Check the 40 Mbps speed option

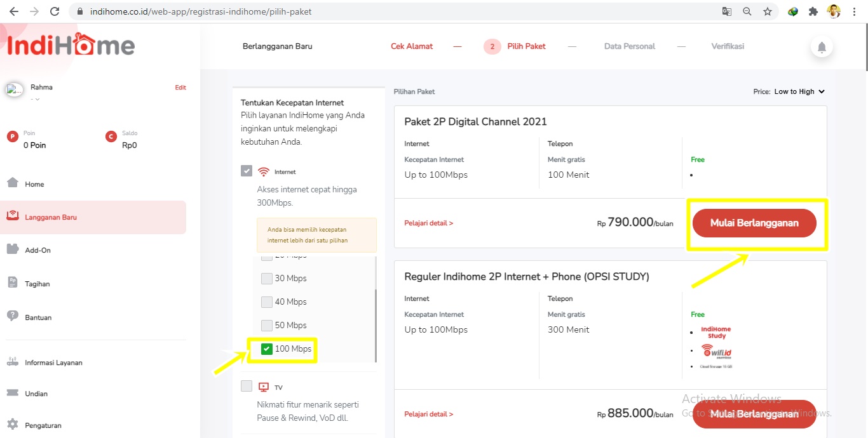(267, 302)
